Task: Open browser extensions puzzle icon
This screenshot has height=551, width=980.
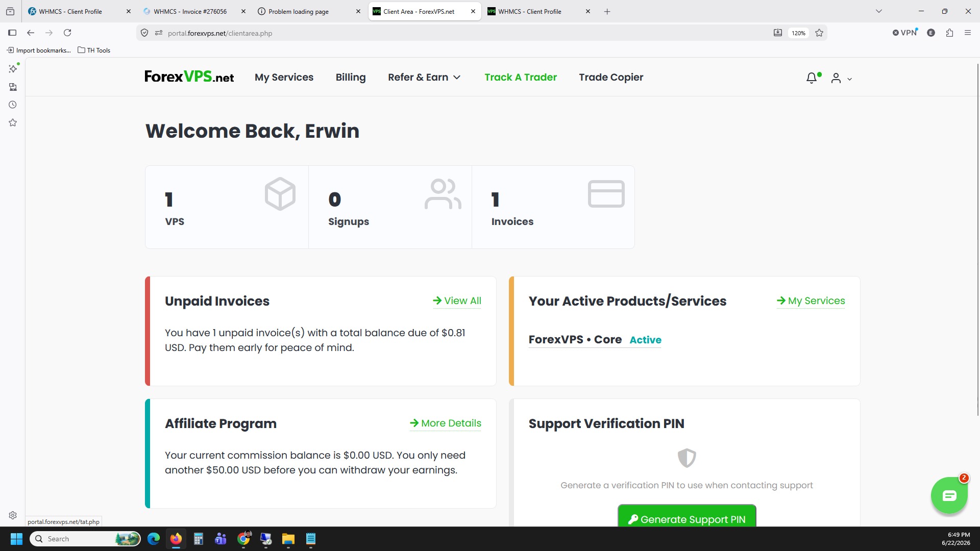Action: point(949,33)
